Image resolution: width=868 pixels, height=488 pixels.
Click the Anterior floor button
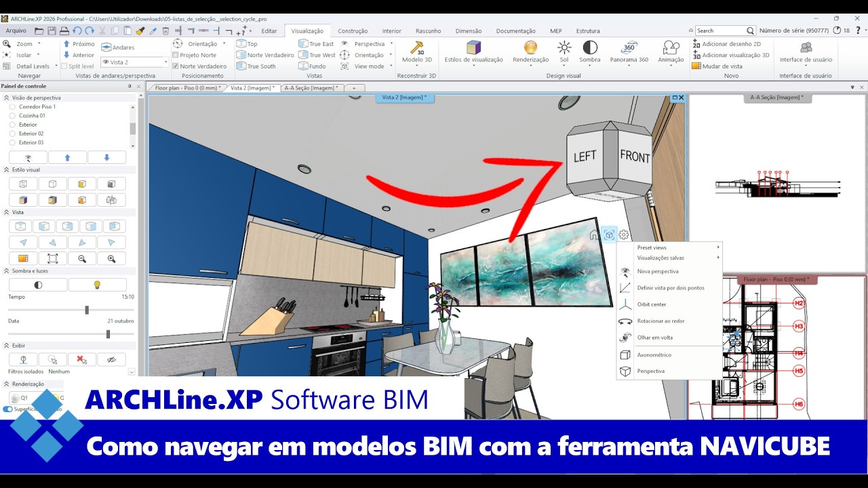point(79,55)
